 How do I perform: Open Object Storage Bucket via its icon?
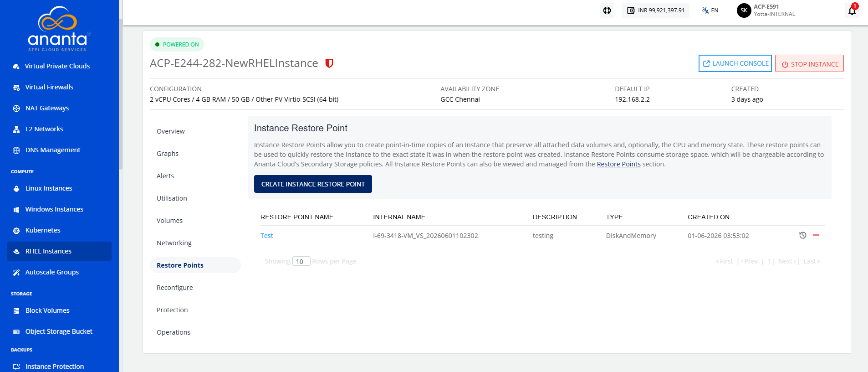[x=16, y=332]
